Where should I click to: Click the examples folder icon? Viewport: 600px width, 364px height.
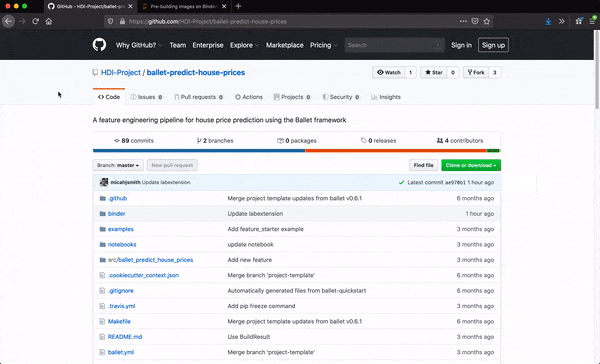[103, 229]
